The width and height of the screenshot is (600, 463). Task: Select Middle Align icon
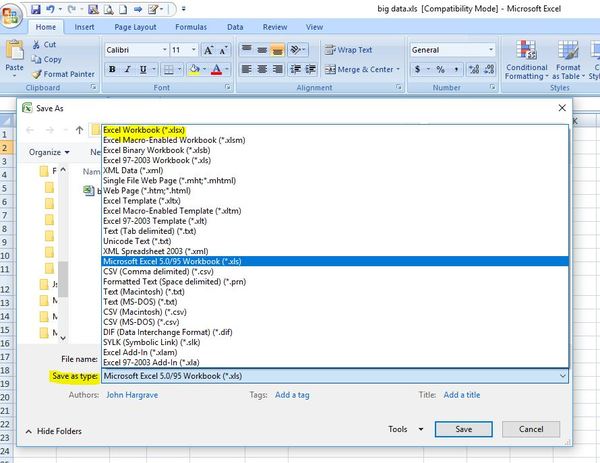coord(262,50)
